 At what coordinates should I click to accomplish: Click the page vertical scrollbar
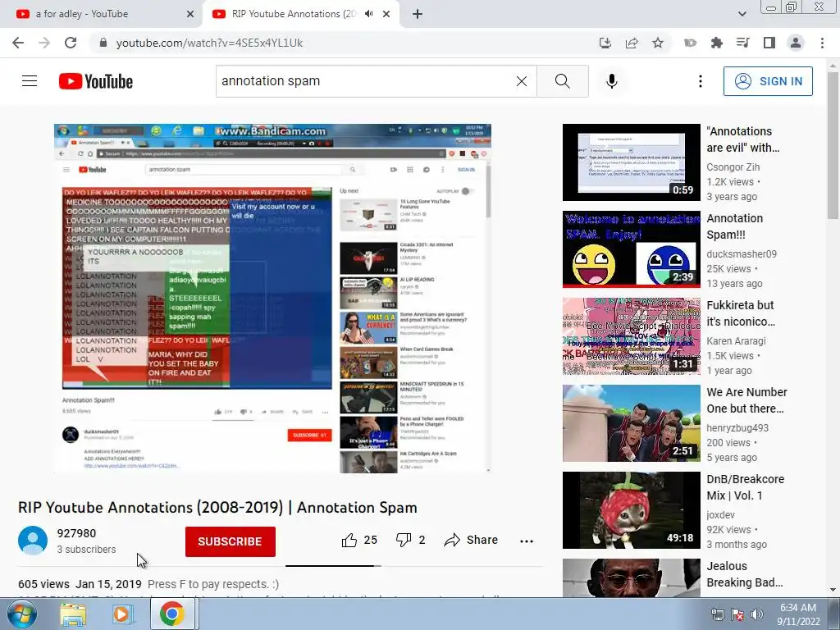pyautogui.click(x=833, y=144)
